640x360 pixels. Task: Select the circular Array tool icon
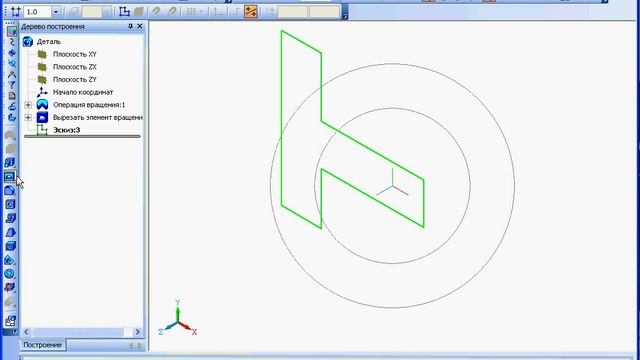pyautogui.click(x=10, y=274)
